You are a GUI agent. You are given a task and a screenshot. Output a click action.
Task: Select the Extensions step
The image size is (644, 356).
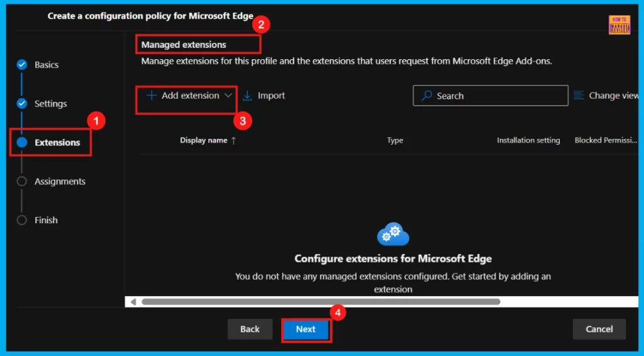coord(57,143)
